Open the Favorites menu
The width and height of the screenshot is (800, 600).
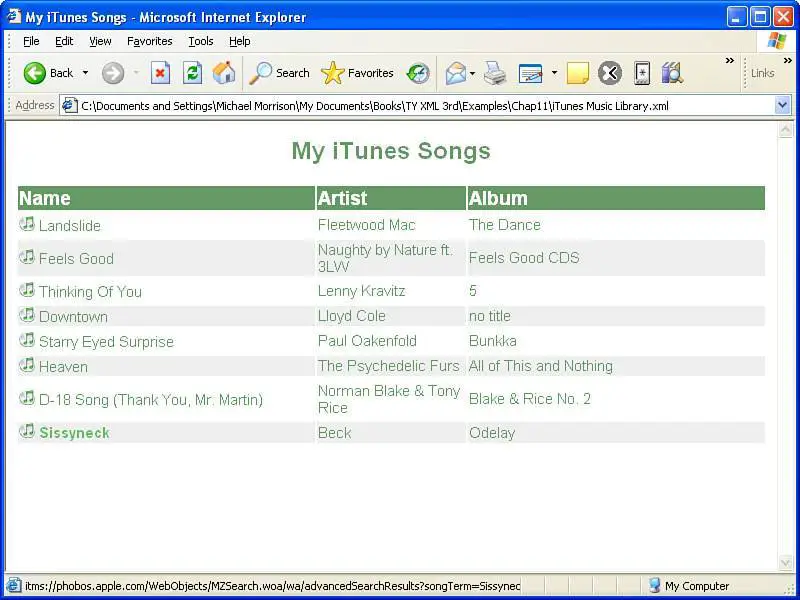[x=149, y=41]
